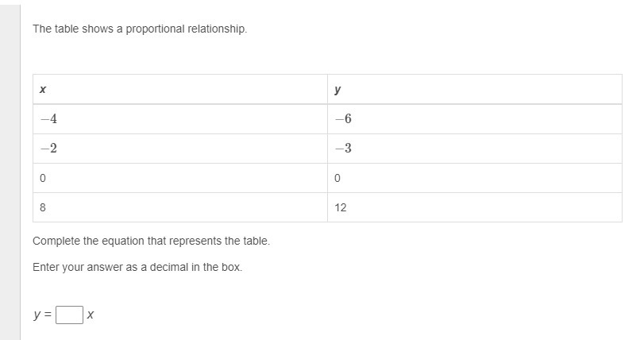Select the table cell containing 8
This screenshot has height=340, width=644.
[180, 207]
